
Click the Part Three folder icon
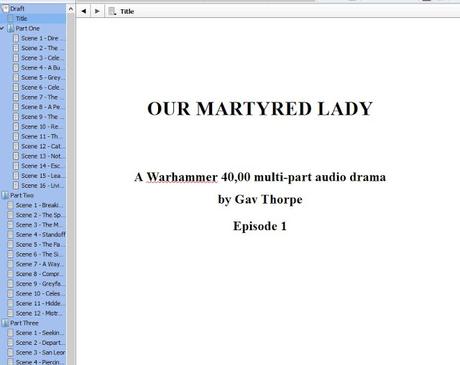pyautogui.click(x=5, y=323)
